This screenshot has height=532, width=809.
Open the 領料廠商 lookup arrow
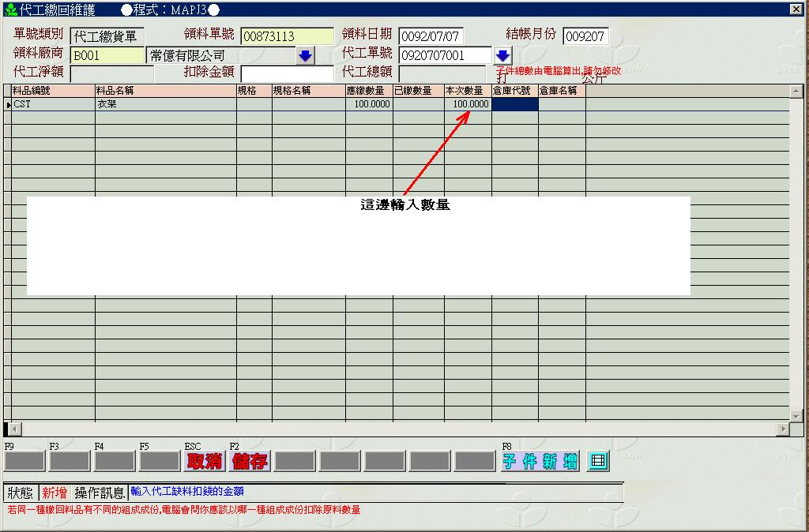pyautogui.click(x=305, y=56)
